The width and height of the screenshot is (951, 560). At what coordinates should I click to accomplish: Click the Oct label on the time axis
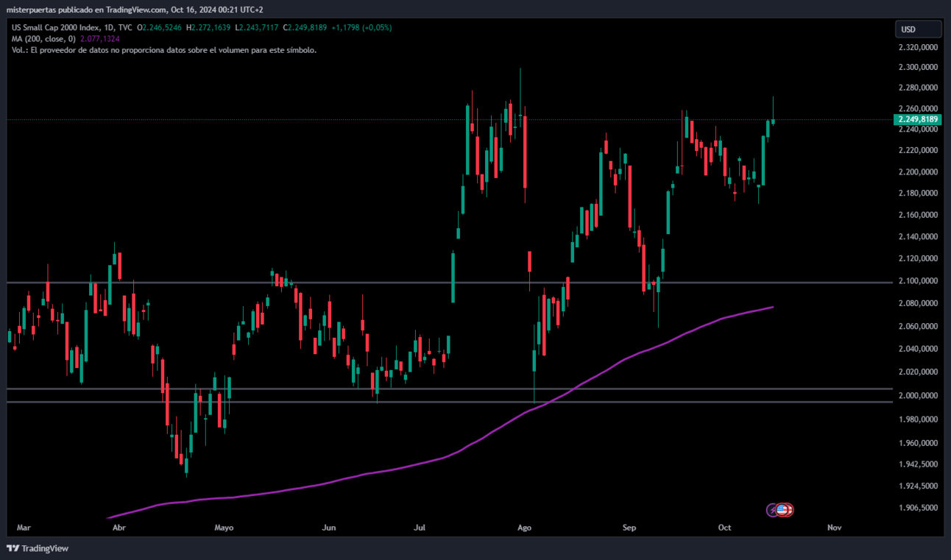pyautogui.click(x=725, y=528)
